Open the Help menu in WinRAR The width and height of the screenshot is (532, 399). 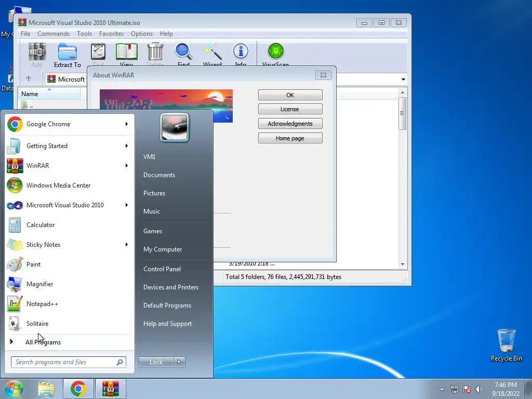(x=167, y=34)
